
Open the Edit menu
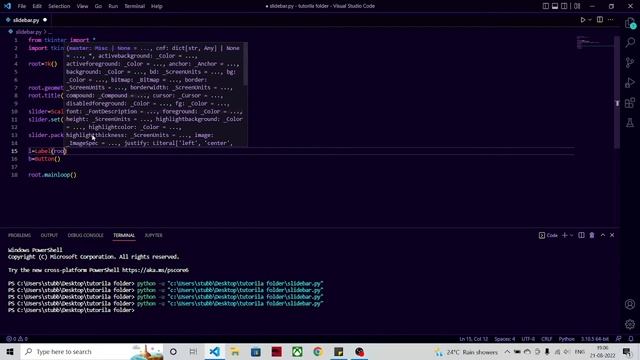click(37, 6)
